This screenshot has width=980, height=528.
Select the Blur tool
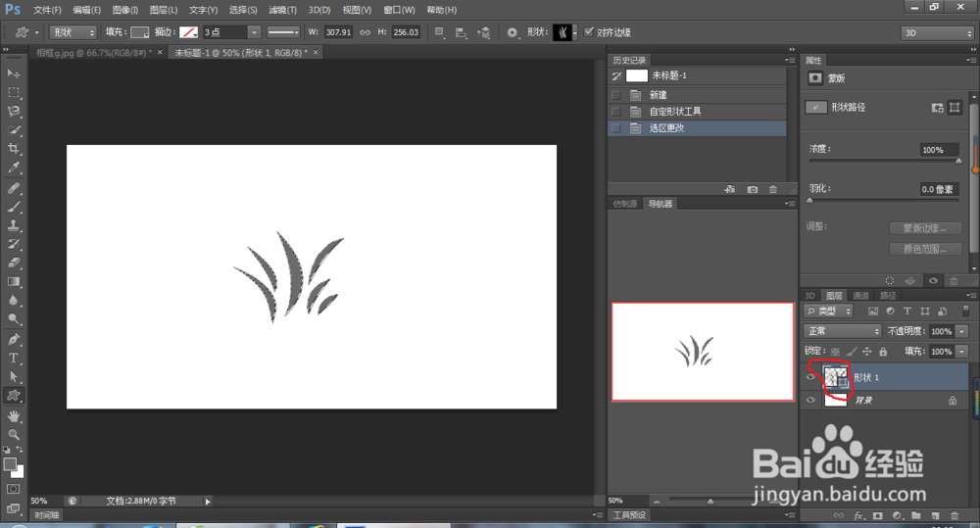point(13,301)
